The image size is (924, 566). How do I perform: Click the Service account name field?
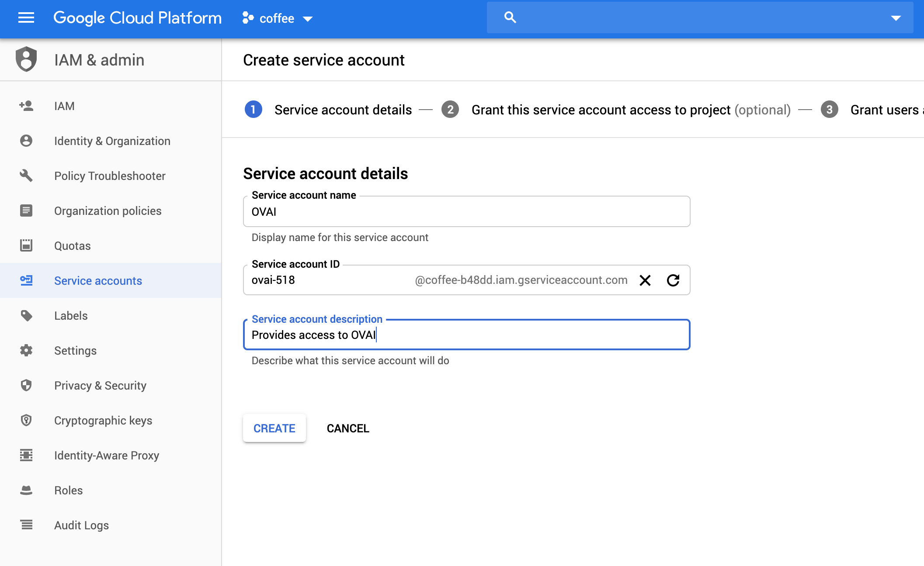(x=466, y=211)
